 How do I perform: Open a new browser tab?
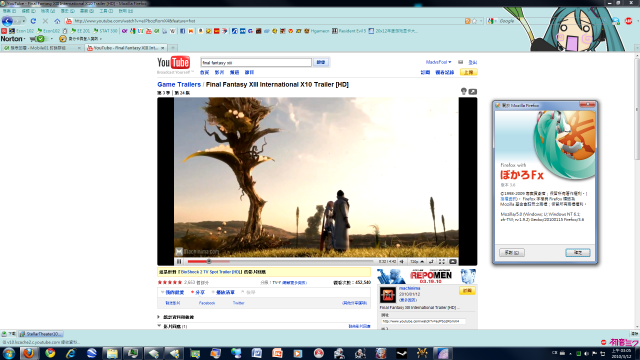pyautogui.click(x=173, y=48)
